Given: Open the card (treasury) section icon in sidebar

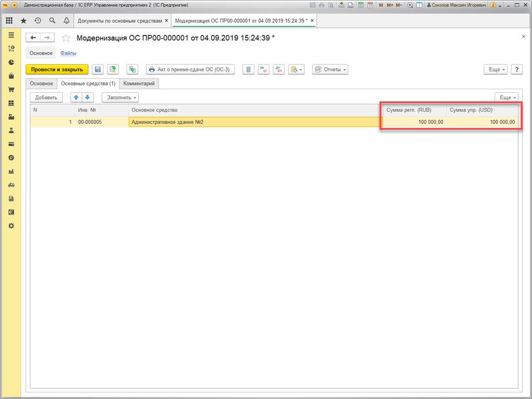Looking at the screenshot, I should [11, 144].
